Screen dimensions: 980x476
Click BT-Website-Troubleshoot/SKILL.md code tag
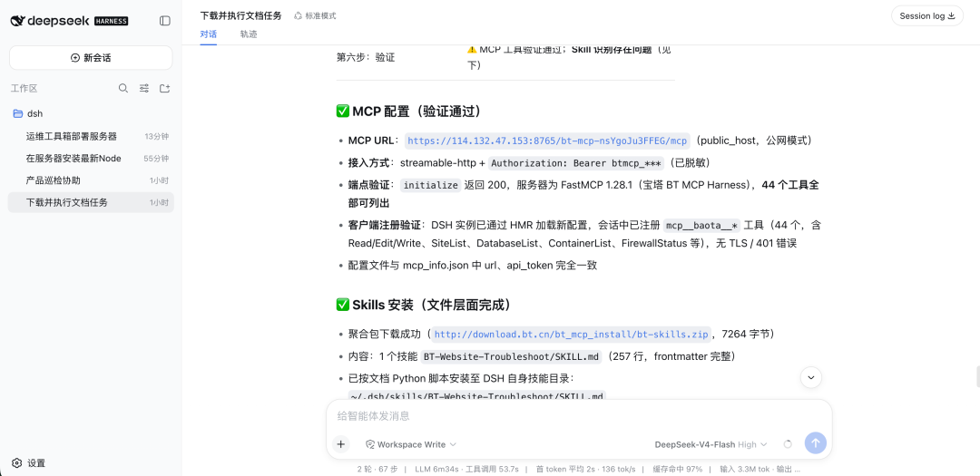point(511,356)
